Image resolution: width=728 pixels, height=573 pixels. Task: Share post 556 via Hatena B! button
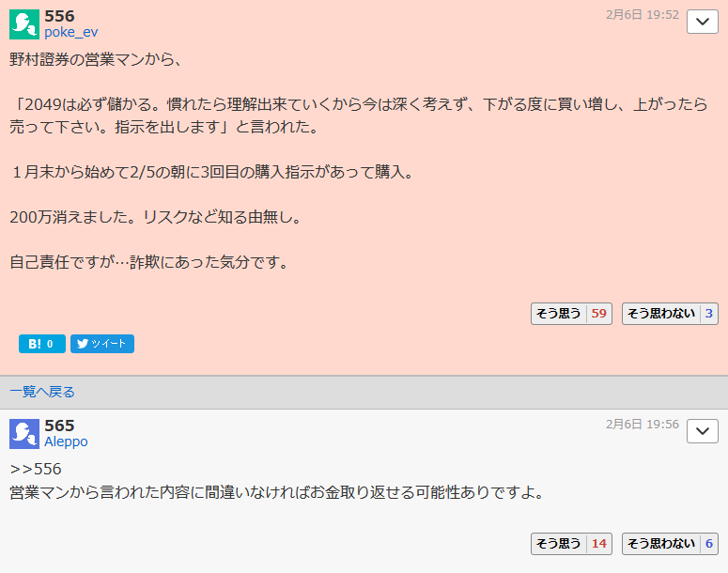pos(41,344)
